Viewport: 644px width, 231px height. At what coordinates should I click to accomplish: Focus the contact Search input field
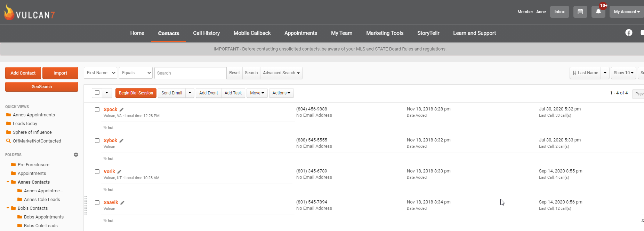coord(191,73)
